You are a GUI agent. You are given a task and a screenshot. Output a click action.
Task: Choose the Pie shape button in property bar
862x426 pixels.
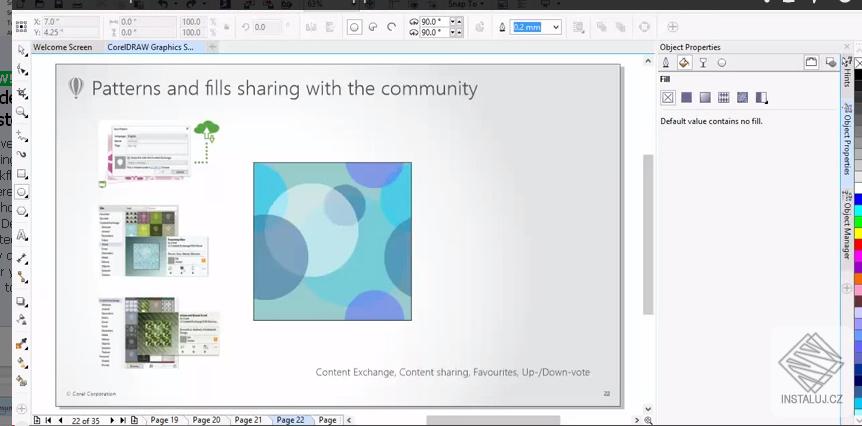pos(373,27)
